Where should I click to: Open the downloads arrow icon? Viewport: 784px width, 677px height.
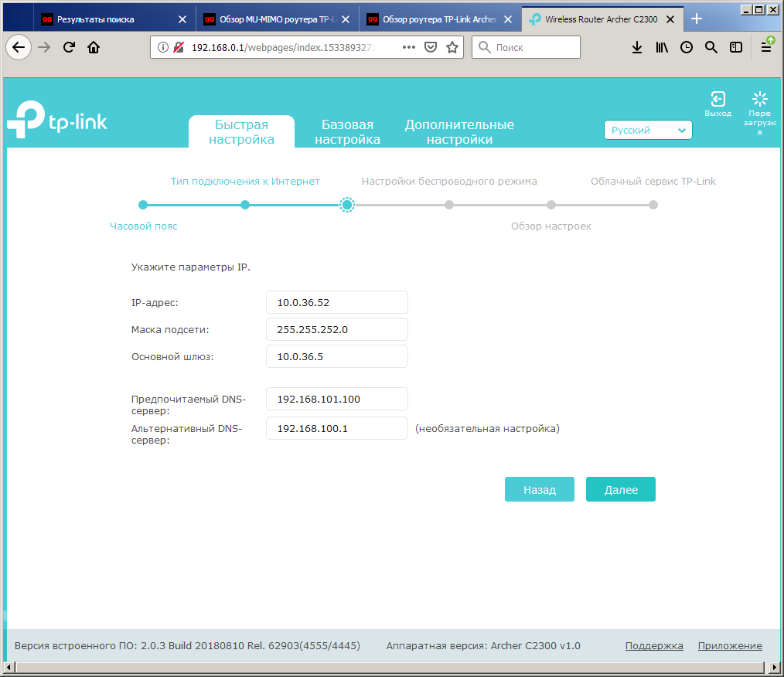click(636, 47)
